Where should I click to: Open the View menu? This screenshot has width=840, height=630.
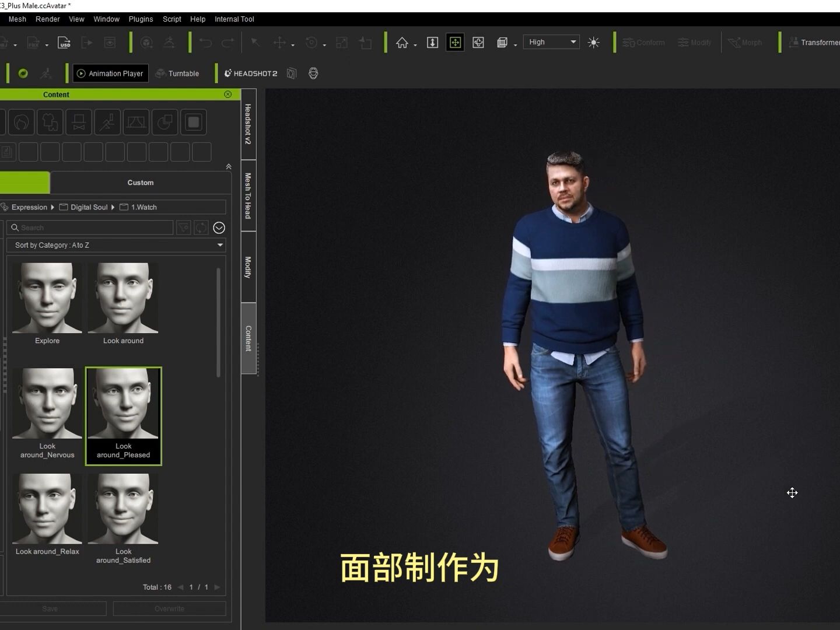click(x=76, y=19)
